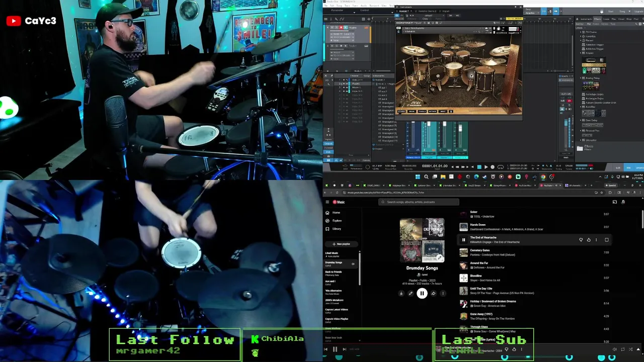Select the All channels Chrome tab
The height and width of the screenshot is (362, 644).
pos(575,185)
